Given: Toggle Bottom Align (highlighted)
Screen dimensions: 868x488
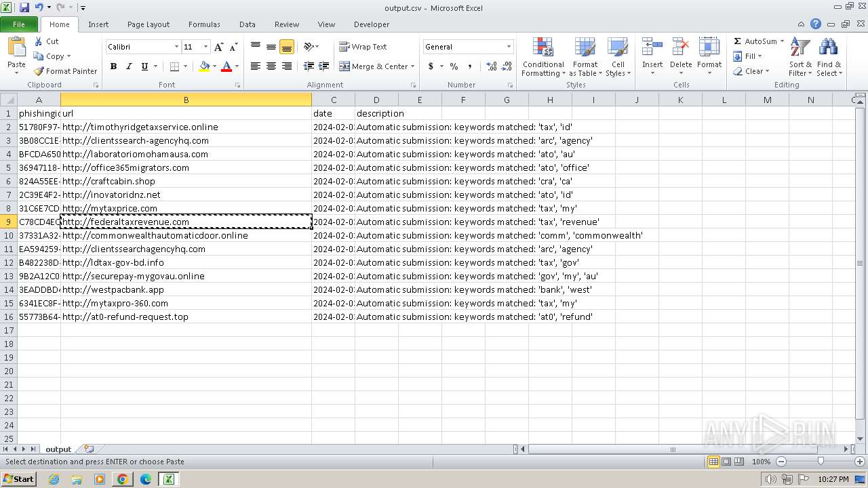Looking at the screenshot, I should coord(287,47).
